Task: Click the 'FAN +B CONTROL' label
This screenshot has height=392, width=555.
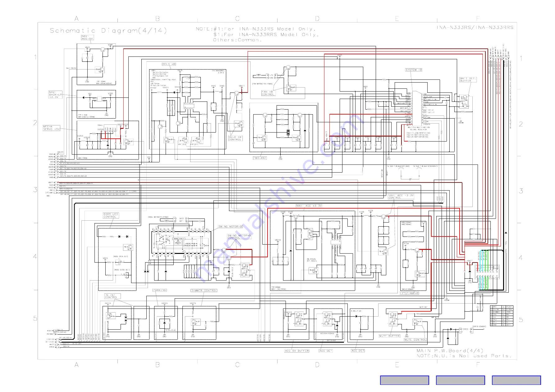Action: (268, 93)
